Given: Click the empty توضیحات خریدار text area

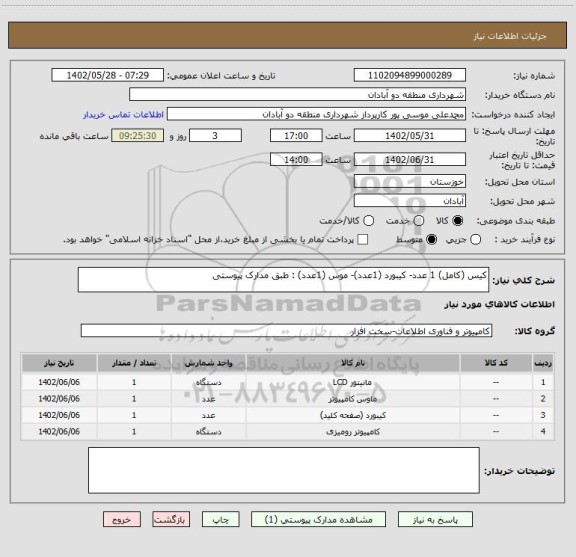Looking at the screenshot, I should tap(284, 470).
